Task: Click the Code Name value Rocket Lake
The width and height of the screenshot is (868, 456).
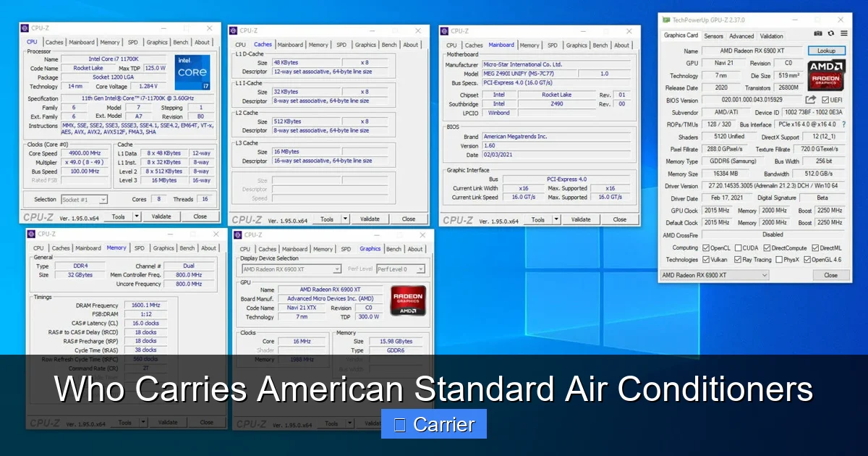Action: (88, 68)
